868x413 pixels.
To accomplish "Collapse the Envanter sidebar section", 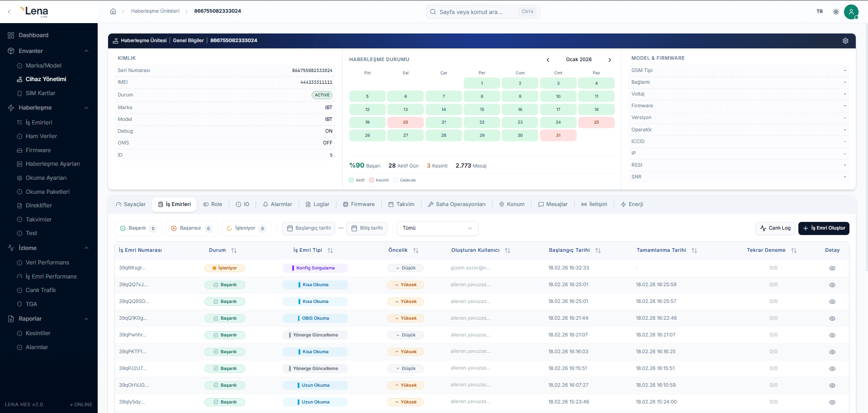I will tap(86, 51).
